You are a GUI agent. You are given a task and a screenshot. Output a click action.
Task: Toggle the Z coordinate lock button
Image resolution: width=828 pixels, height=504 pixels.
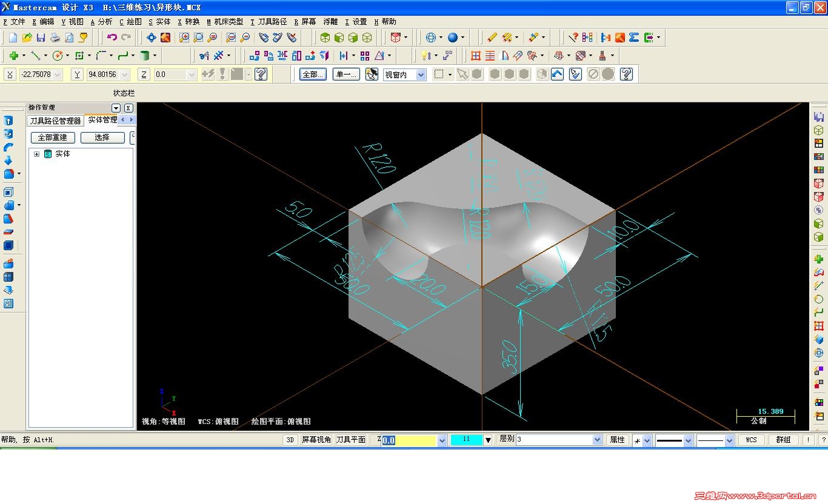144,75
